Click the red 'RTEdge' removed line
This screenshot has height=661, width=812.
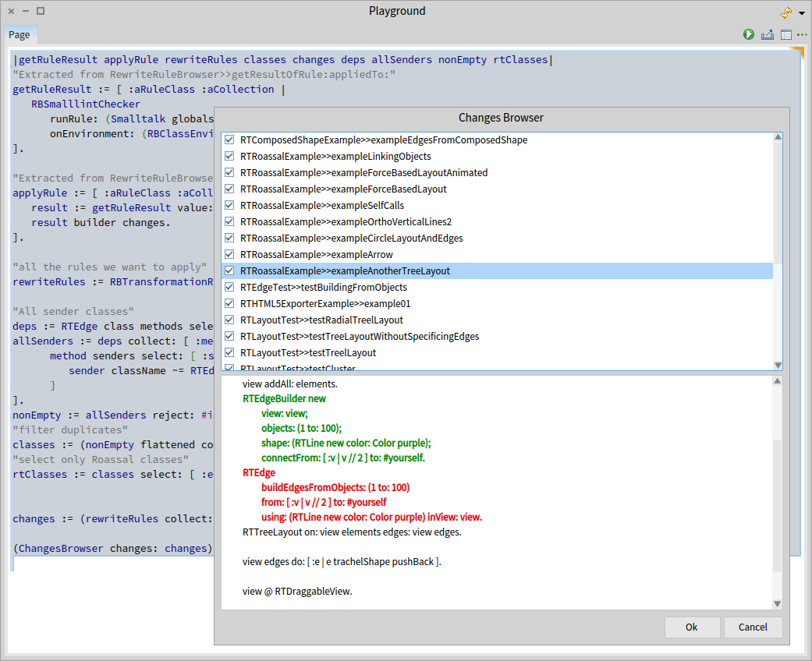click(x=259, y=472)
